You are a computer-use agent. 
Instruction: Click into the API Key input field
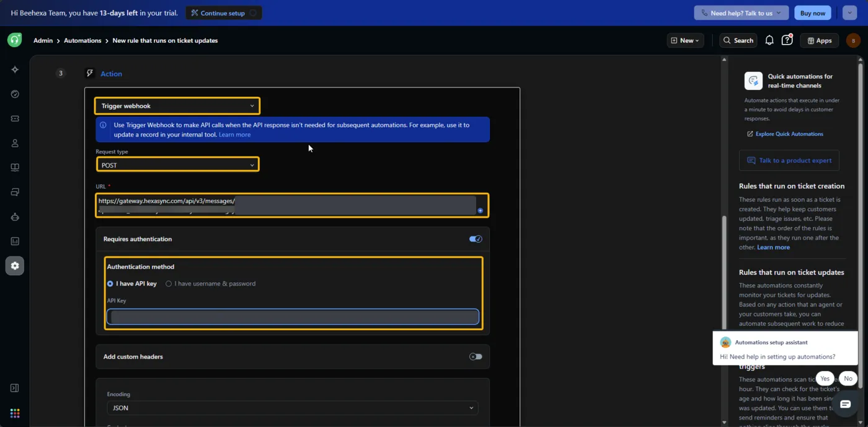click(x=293, y=317)
